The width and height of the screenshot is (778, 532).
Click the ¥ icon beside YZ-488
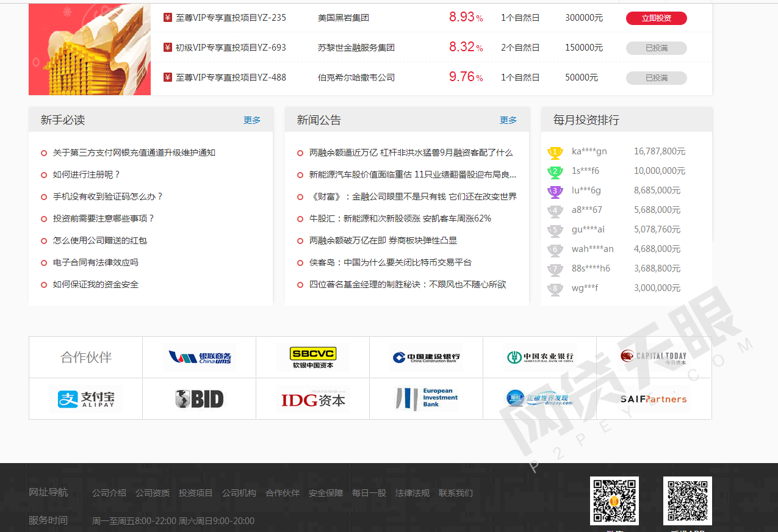168,77
